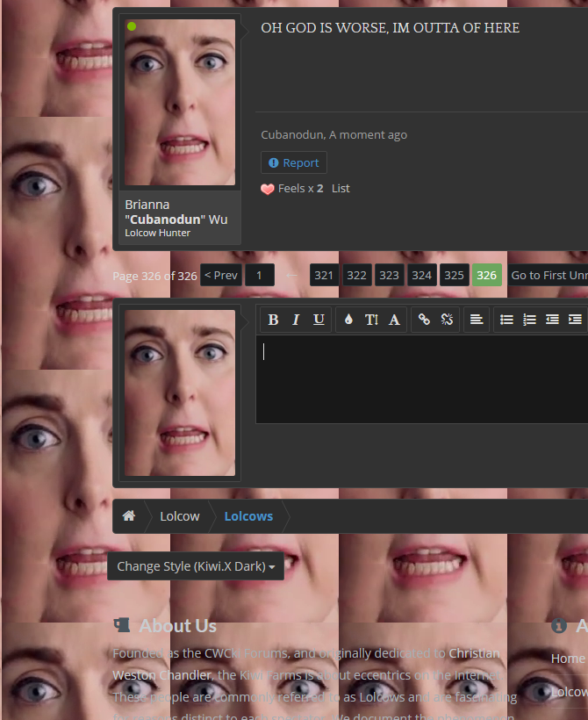Select current page 326 in pagination
Screen dimensions: 588x720
coord(487,275)
